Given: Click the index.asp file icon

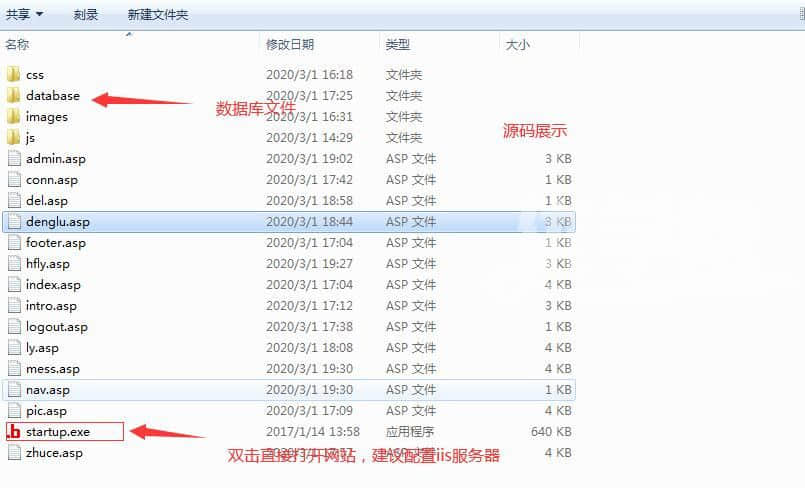Looking at the screenshot, I should tap(14, 285).
